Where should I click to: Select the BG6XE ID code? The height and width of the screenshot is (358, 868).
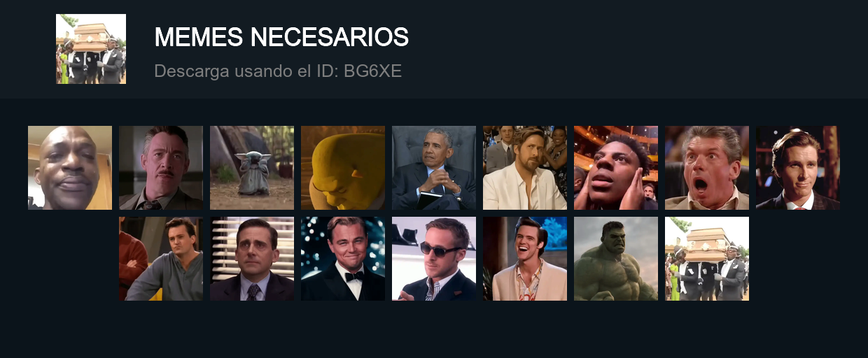coord(372,71)
